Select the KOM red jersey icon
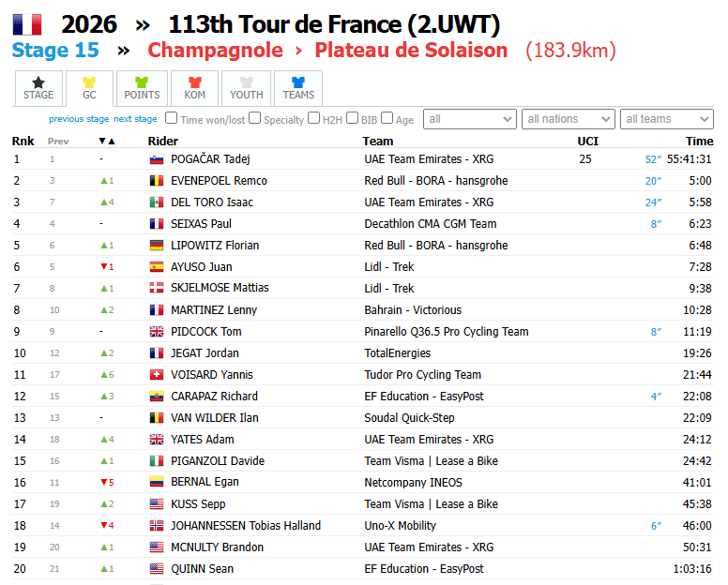Image resolution: width=728 pixels, height=585 pixels. coord(194,82)
